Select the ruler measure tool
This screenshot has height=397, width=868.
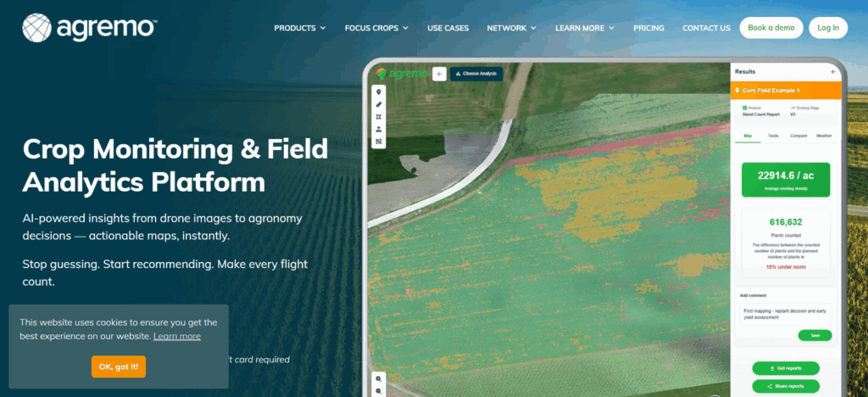pyautogui.click(x=379, y=104)
